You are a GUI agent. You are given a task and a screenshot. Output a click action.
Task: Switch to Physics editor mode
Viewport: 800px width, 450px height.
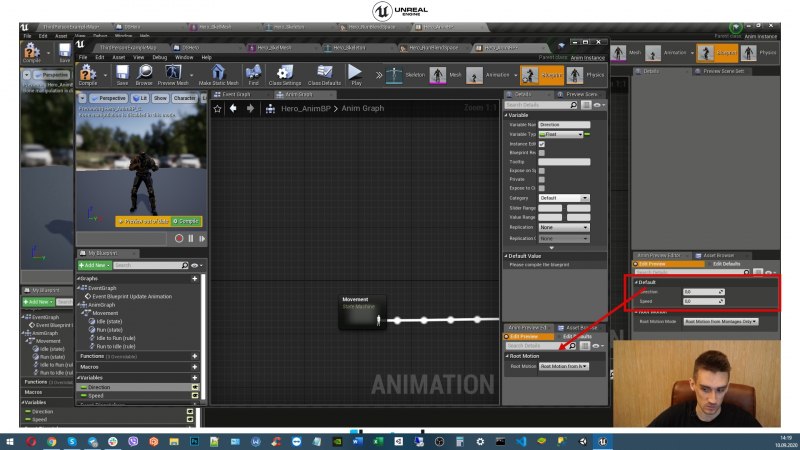586,75
